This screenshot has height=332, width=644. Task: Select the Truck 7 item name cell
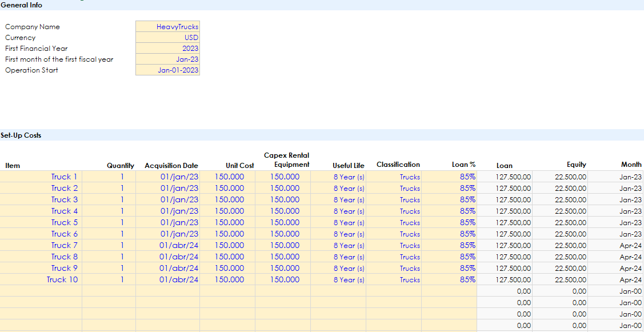coord(41,245)
